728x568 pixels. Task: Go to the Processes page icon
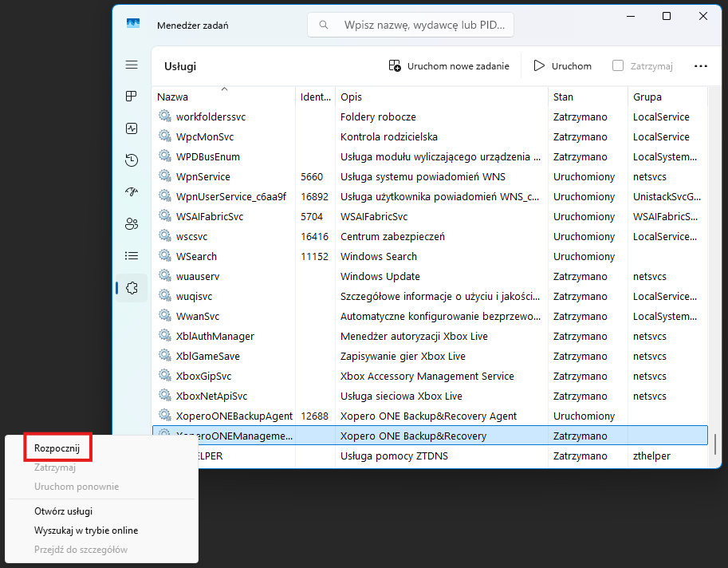click(132, 97)
